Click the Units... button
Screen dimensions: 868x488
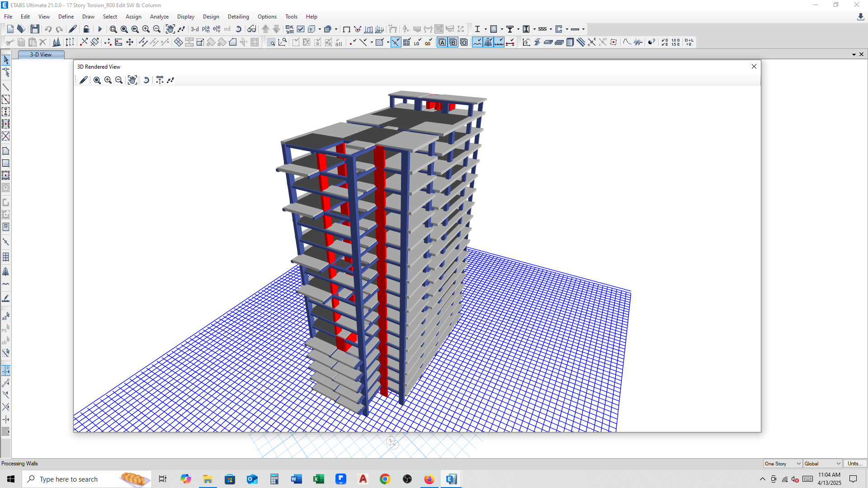pos(854,464)
